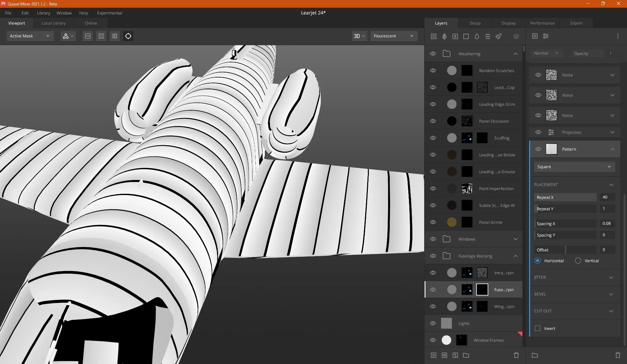Click the paint layer brush icon

click(x=498, y=36)
